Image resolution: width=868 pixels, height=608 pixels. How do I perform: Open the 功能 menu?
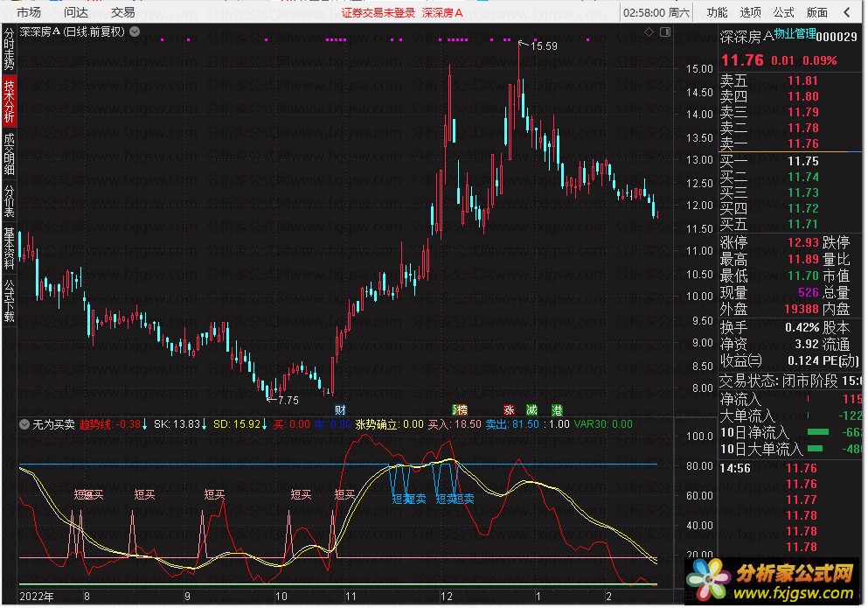[x=717, y=12]
